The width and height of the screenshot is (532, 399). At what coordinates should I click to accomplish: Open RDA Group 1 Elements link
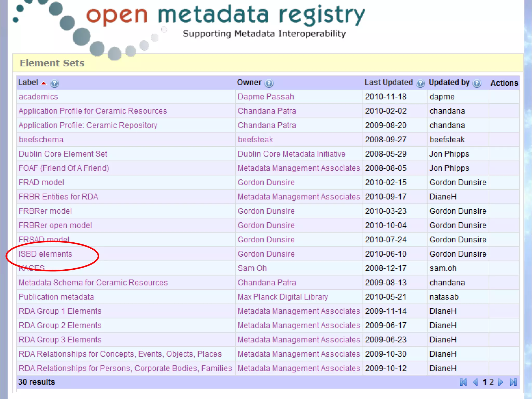click(x=60, y=311)
